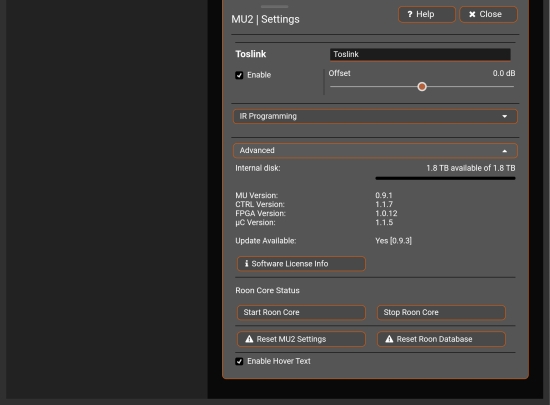This screenshot has height=405, width=550.
Task: Click the internal disk usage bar
Action: pos(445,178)
